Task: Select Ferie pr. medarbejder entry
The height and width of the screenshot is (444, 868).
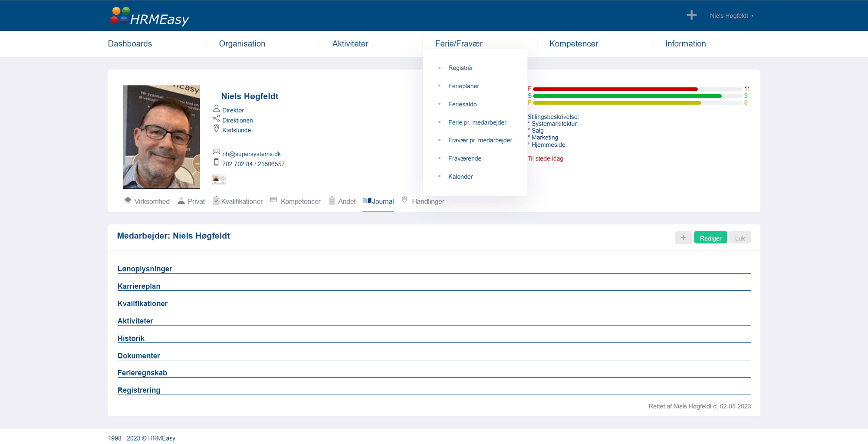Action: [477, 122]
